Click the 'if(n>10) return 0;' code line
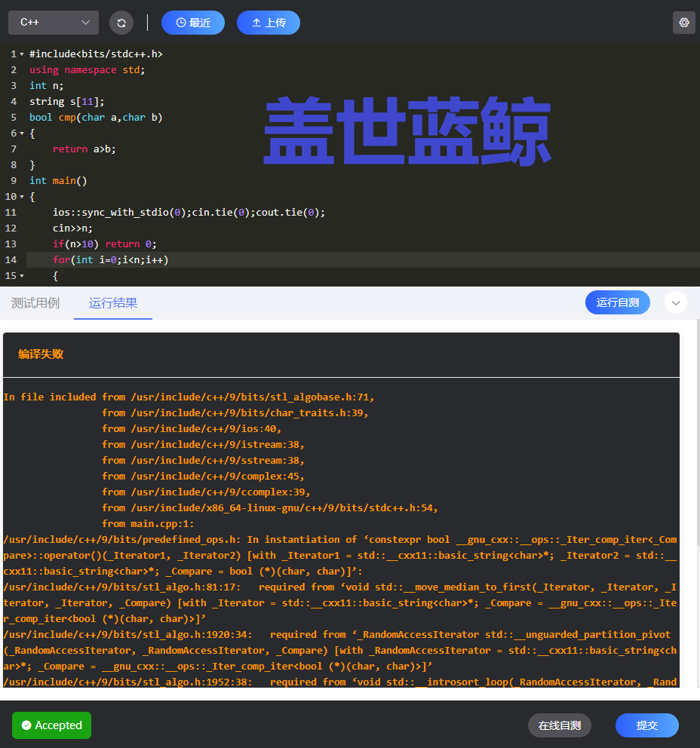 pos(105,244)
